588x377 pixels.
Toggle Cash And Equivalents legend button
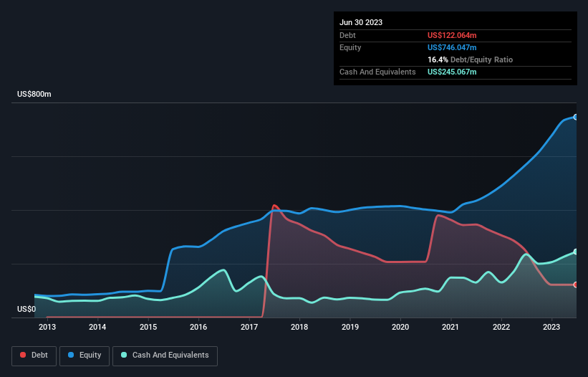click(x=165, y=355)
